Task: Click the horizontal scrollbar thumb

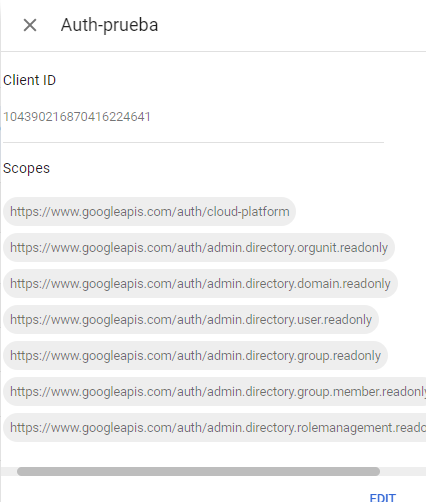Action: tap(198, 471)
